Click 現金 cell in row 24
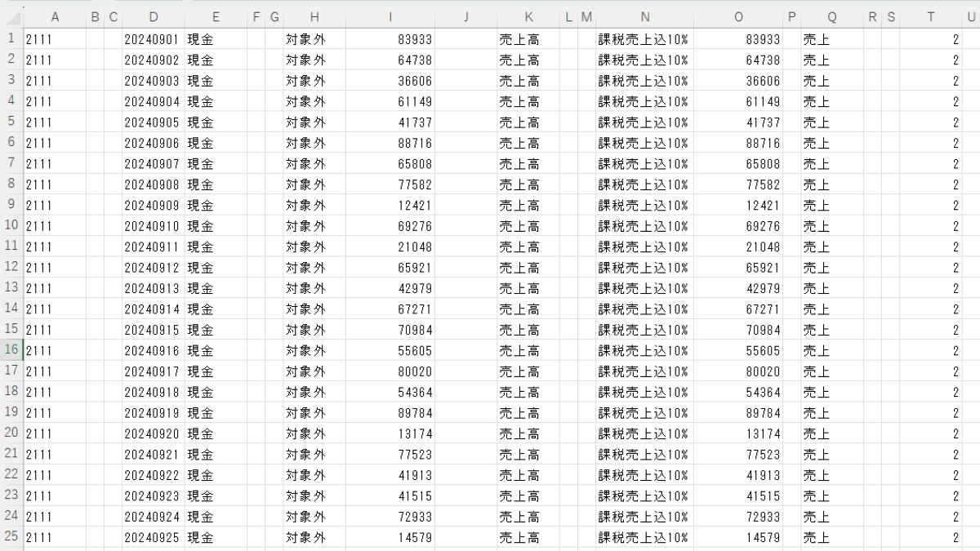Viewport: 980px width, 551px height. click(216, 517)
